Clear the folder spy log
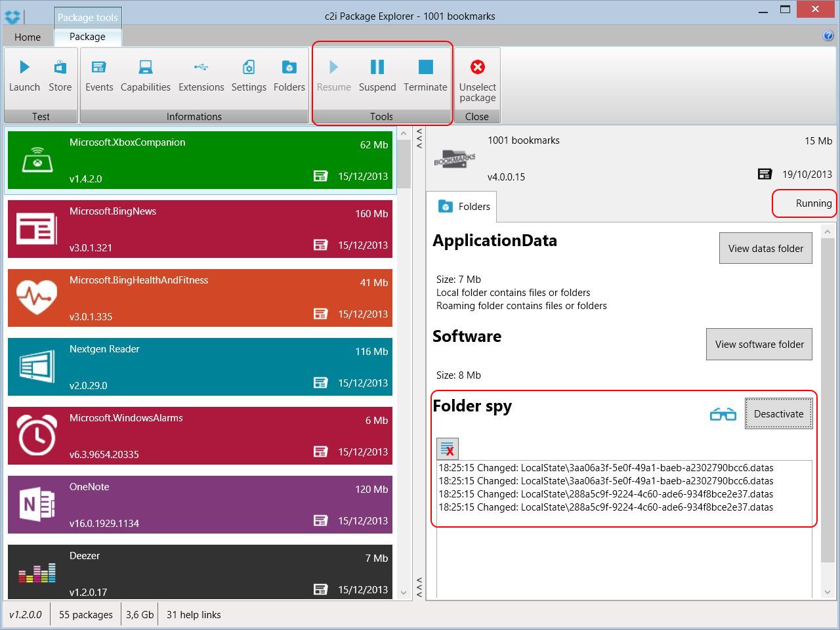Screen dimensions: 840x630 pos(448,449)
